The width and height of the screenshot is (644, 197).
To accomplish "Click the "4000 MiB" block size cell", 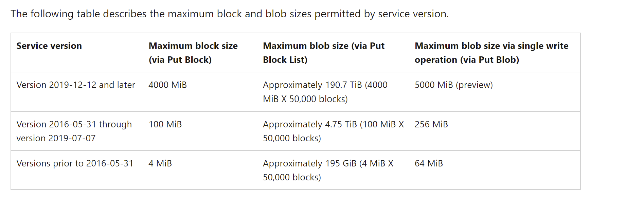I will click(168, 85).
